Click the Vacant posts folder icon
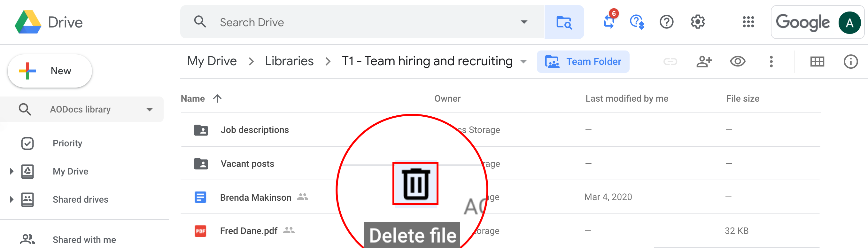The image size is (868, 248). tap(201, 164)
